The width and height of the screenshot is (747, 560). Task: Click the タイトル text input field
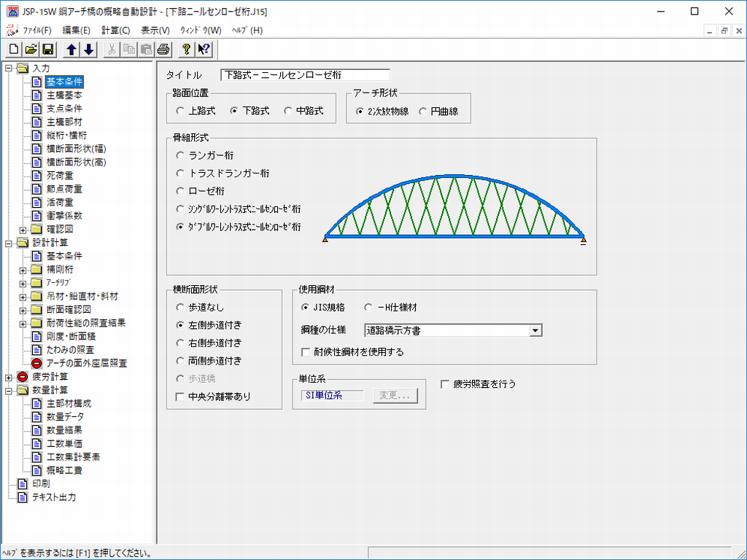click(x=305, y=74)
